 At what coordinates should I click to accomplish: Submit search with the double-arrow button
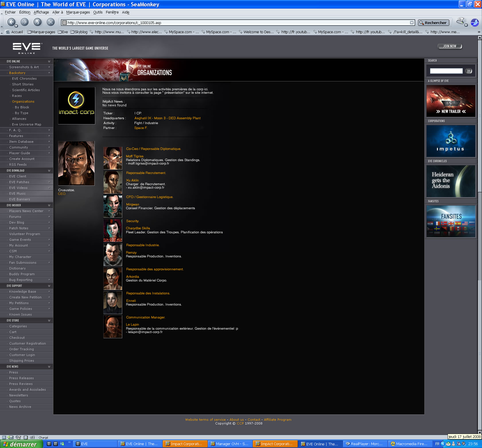pos(469,71)
